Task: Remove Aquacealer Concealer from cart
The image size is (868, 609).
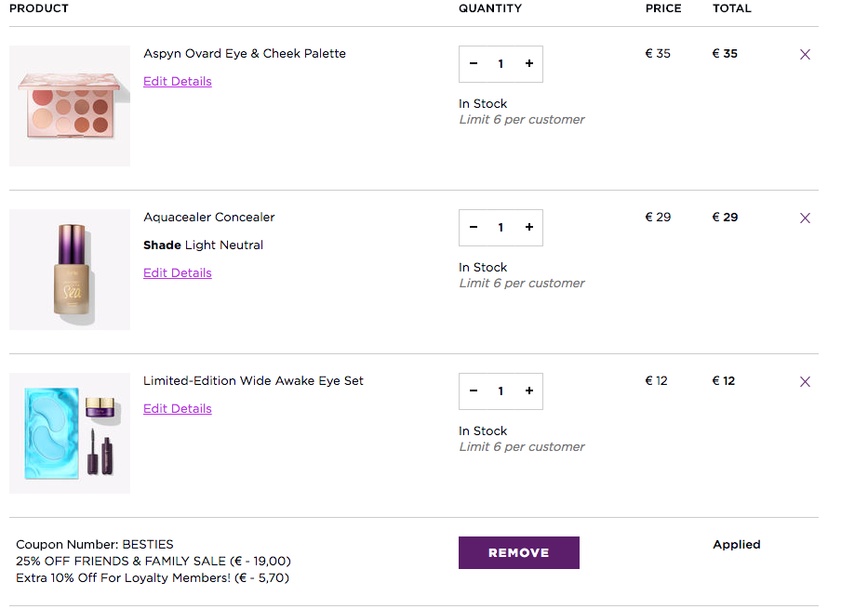Action: (x=805, y=218)
